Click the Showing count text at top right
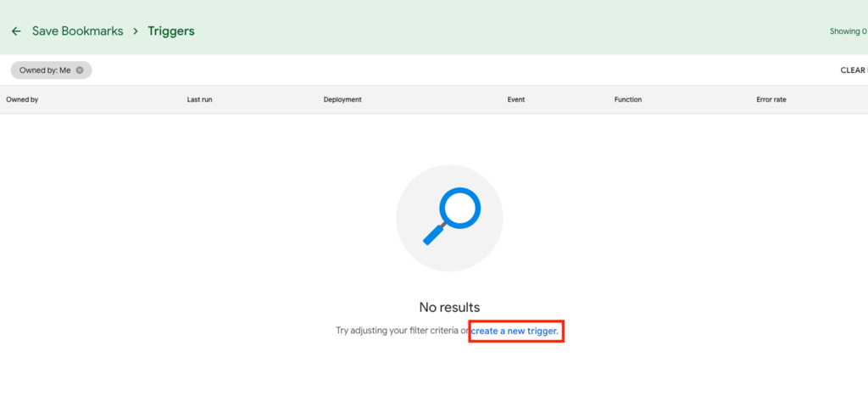Screen dimensions: 868x407 (x=849, y=31)
